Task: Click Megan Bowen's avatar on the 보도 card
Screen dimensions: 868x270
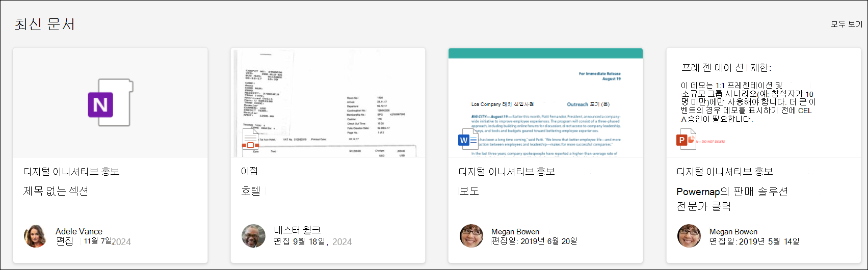Action: (471, 236)
